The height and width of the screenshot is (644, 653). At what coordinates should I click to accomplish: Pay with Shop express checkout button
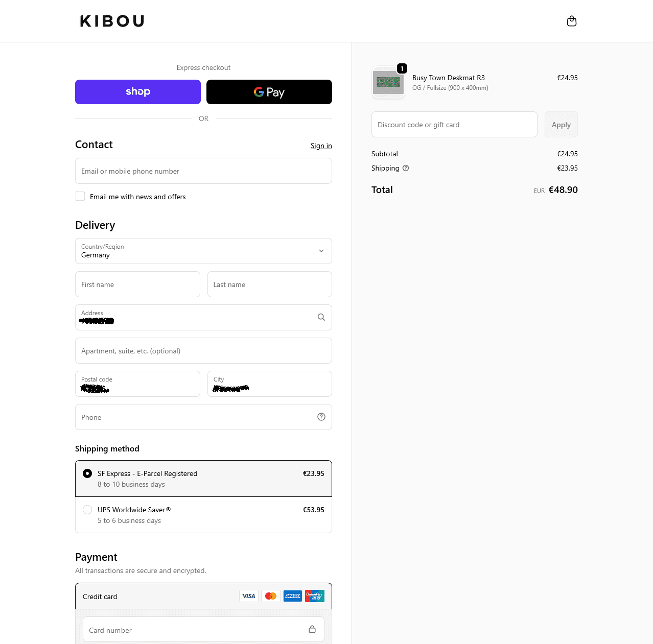click(138, 92)
